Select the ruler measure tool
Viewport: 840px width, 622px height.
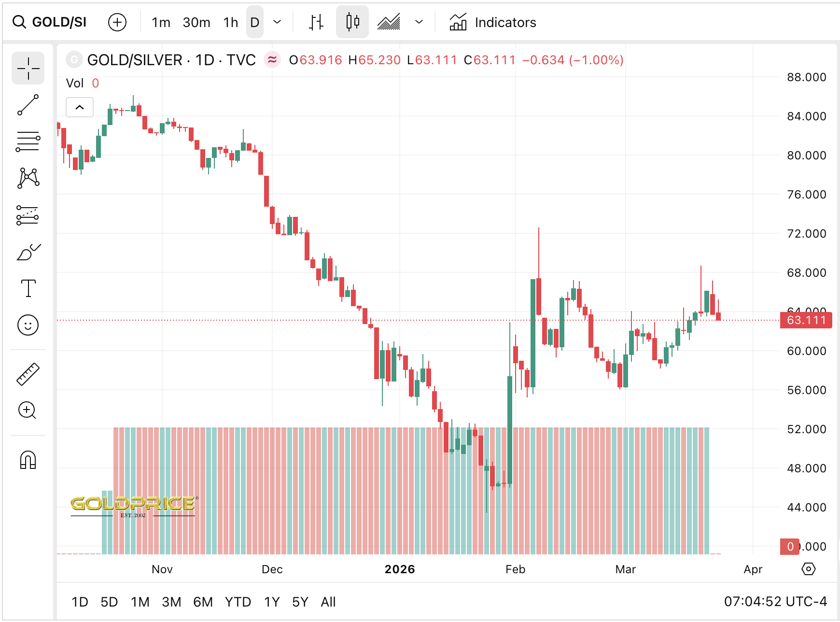coord(28,372)
